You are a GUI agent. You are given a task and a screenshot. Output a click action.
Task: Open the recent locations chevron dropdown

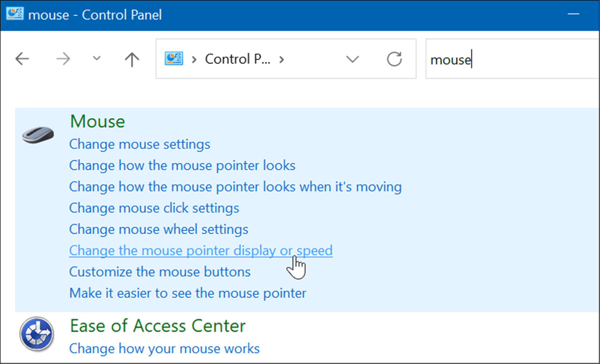click(x=96, y=59)
